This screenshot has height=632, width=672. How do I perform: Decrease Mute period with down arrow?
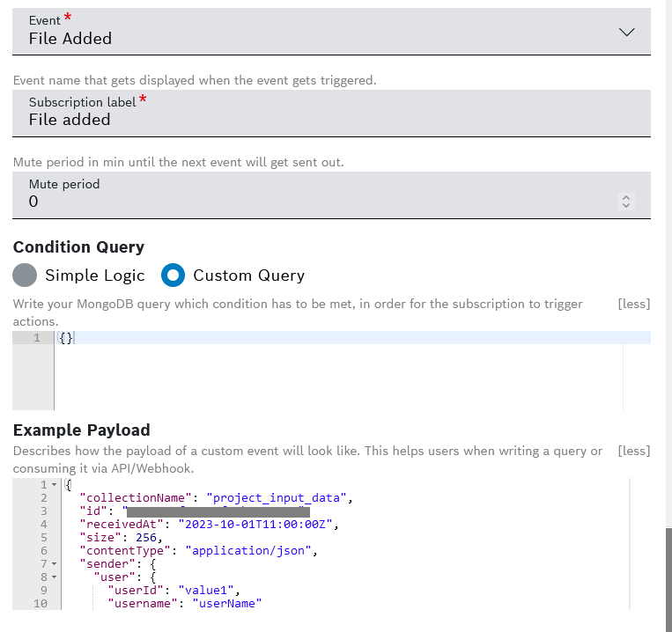tap(626, 205)
